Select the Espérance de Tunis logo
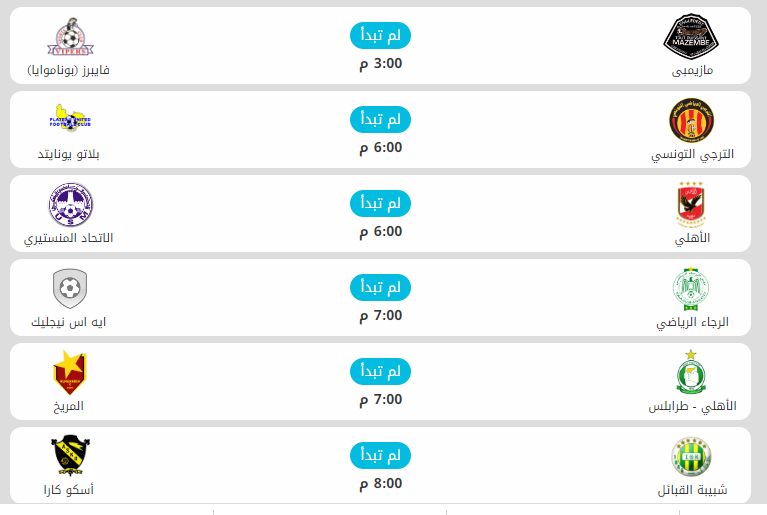Screen dimensions: 767x515 [x=691, y=120]
